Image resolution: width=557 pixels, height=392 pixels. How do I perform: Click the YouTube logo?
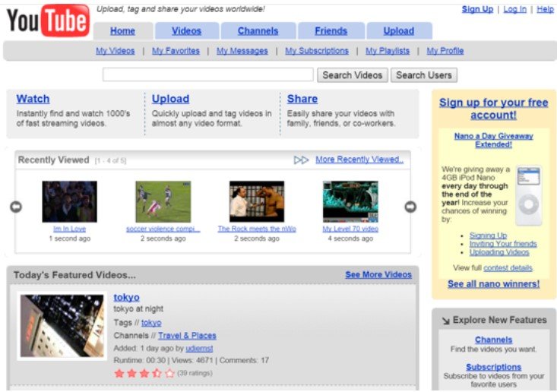pos(48,21)
